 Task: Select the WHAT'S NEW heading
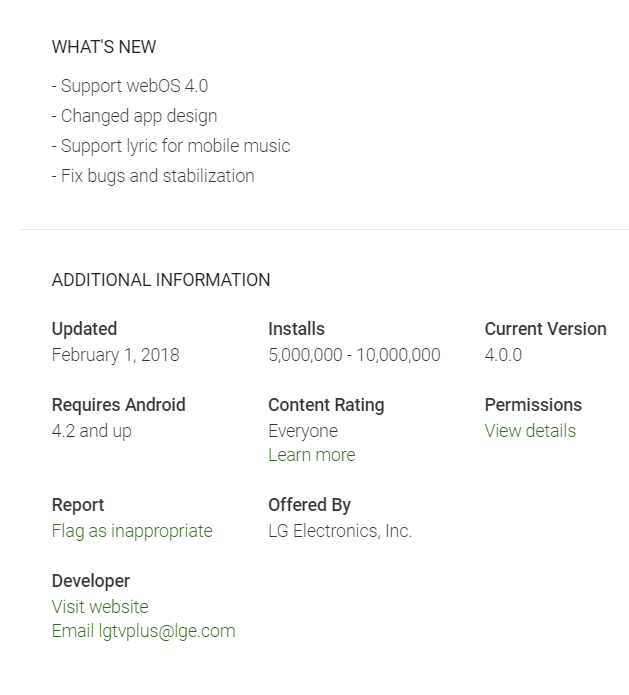coord(104,47)
